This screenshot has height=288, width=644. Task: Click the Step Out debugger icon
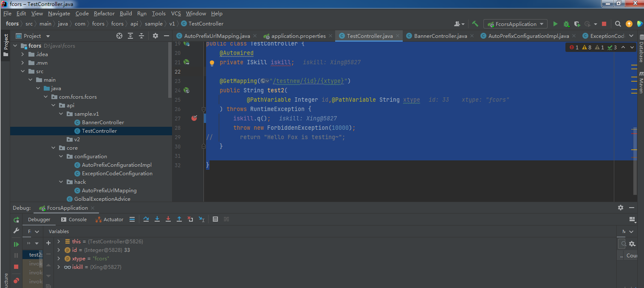pos(179,220)
